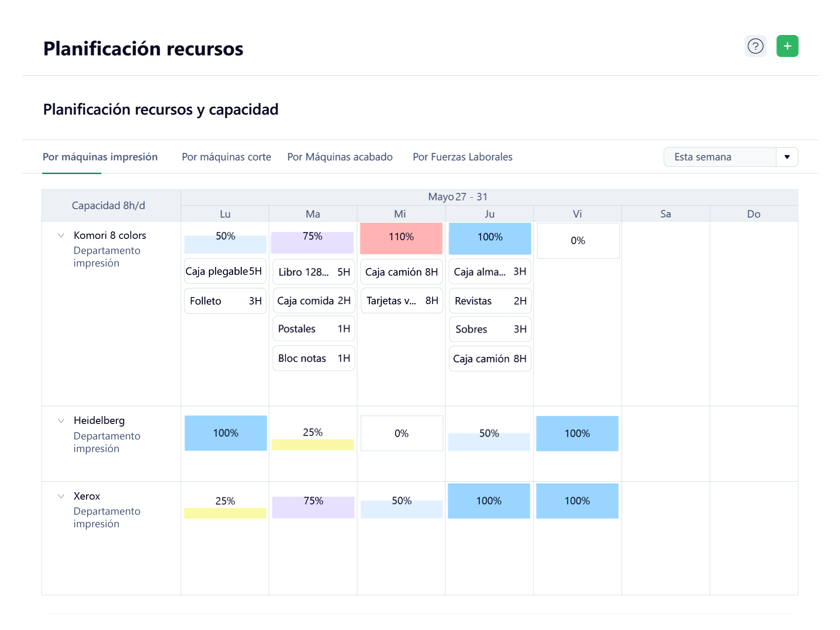Click Departamento impresión under Heidelberg
Viewport: 840px width, 630px height.
(107, 442)
